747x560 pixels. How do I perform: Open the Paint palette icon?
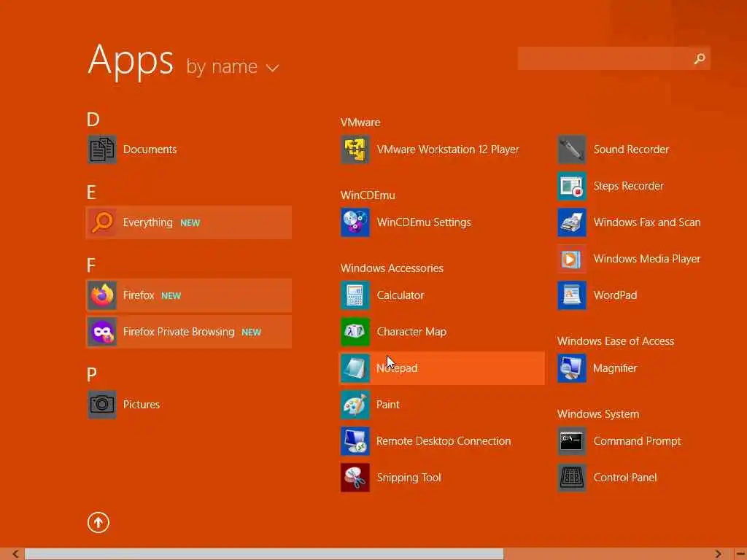[355, 405]
